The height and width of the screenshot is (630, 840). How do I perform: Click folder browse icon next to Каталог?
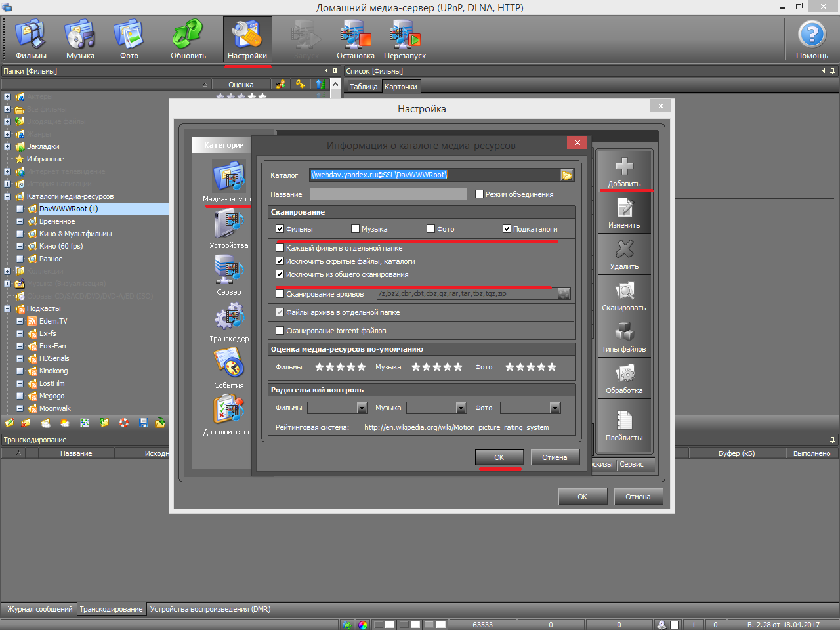(567, 175)
